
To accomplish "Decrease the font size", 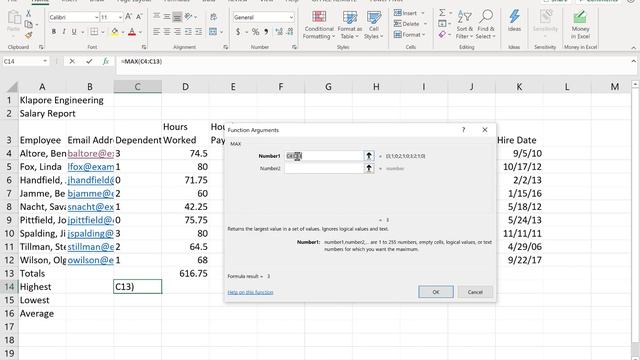I will [x=139, y=17].
